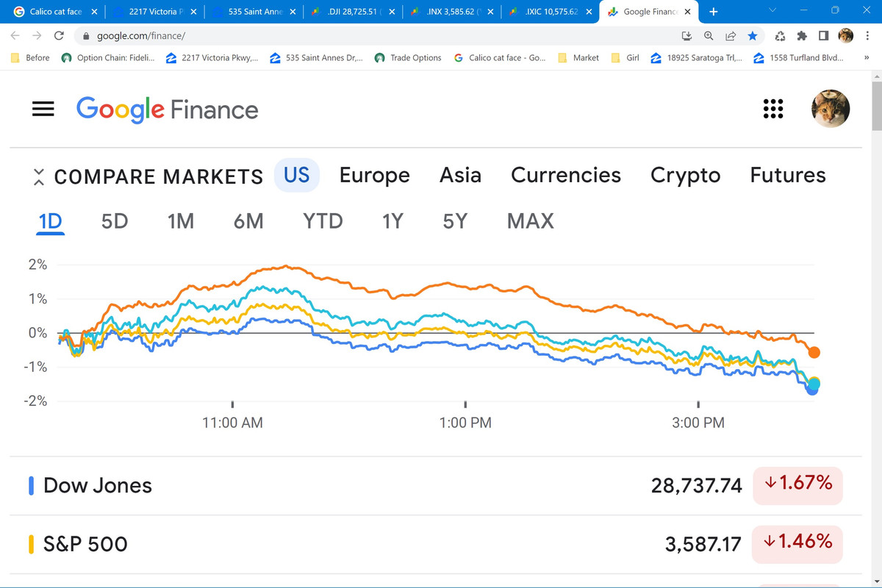Select the US markets tab

(x=297, y=175)
